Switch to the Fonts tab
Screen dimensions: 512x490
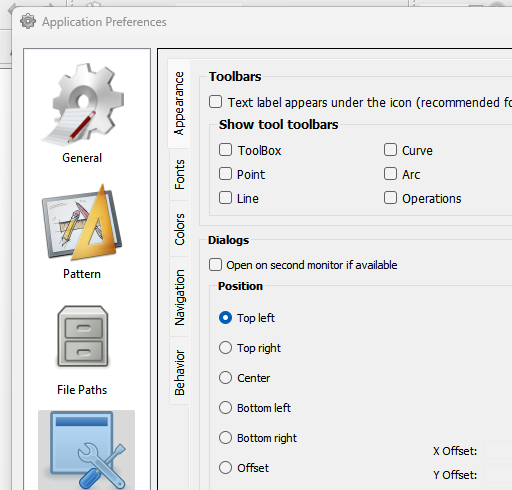[179, 174]
